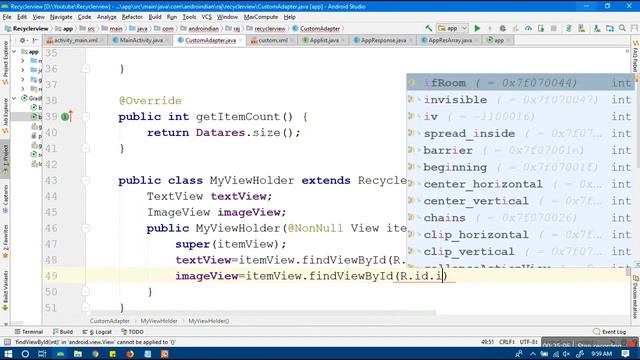The image size is (640, 360).
Task: Run the app with green play button
Action: click(x=477, y=28)
